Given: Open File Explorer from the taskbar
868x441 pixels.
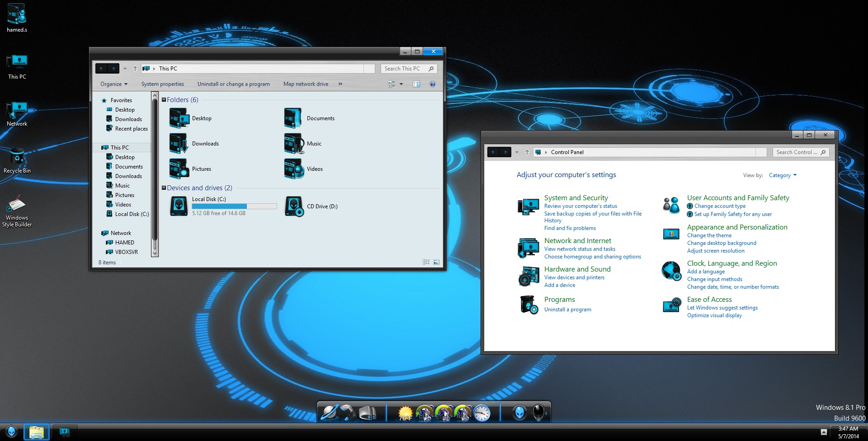Looking at the screenshot, I should 36,432.
